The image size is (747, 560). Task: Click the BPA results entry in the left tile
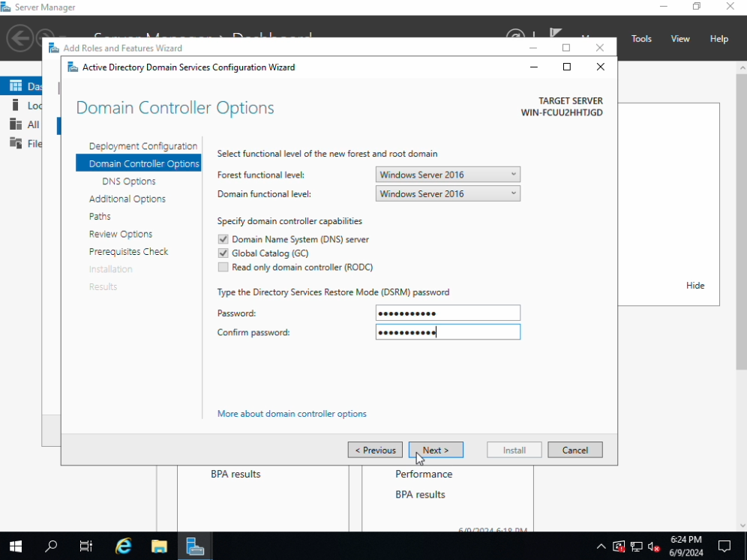tap(235, 474)
